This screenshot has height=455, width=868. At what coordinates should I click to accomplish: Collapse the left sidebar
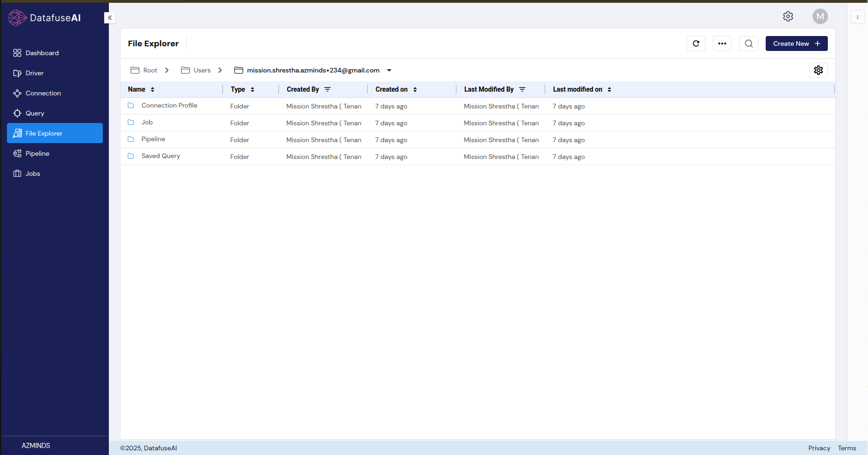point(110,18)
